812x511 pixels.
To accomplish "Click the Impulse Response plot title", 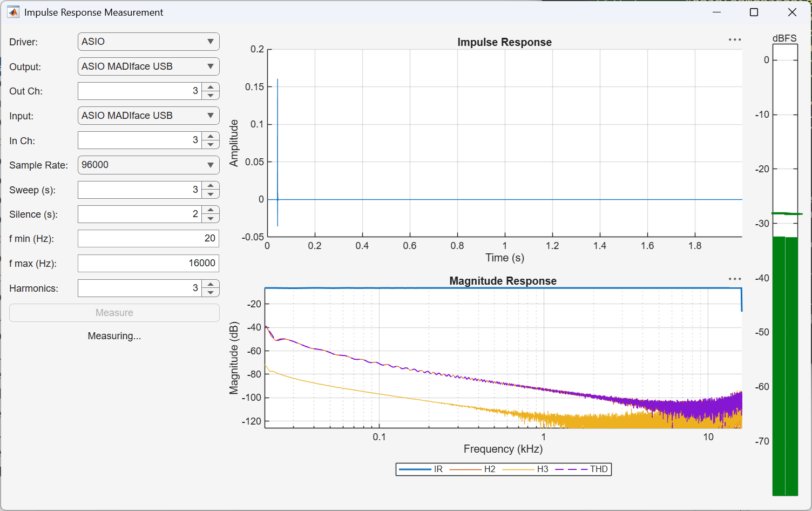I will coord(504,42).
